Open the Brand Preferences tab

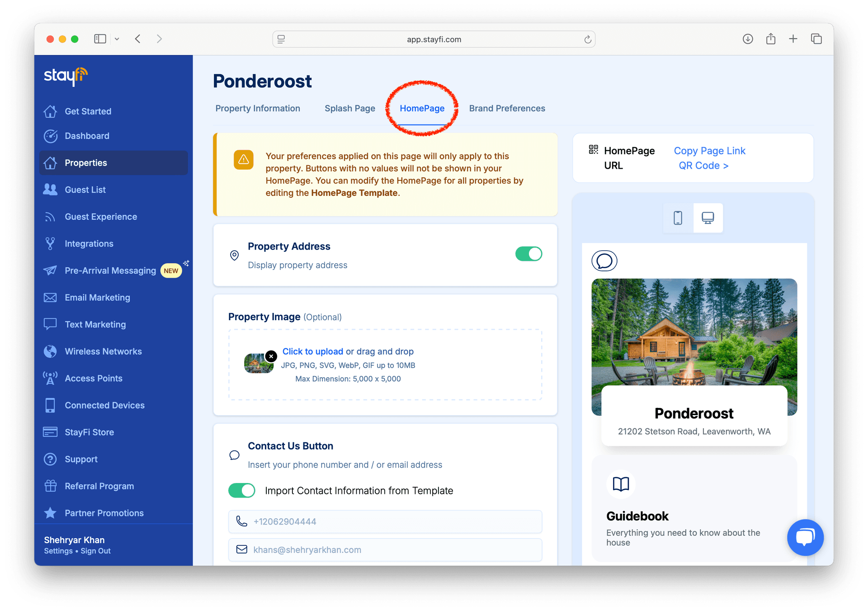[507, 109]
